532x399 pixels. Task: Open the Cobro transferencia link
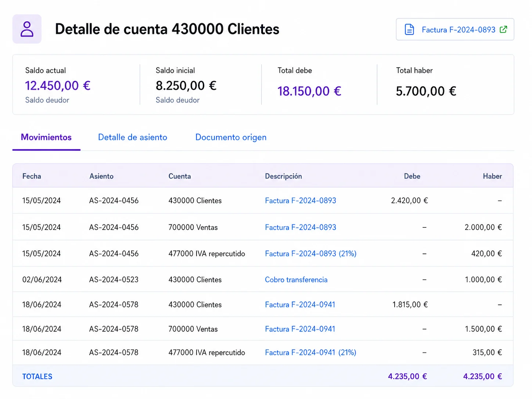(x=296, y=280)
